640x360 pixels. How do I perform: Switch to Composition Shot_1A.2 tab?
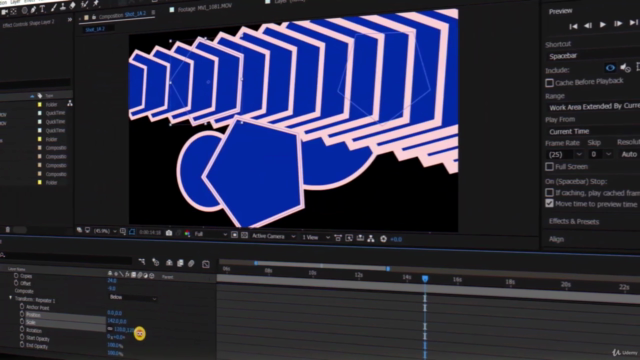click(122, 15)
